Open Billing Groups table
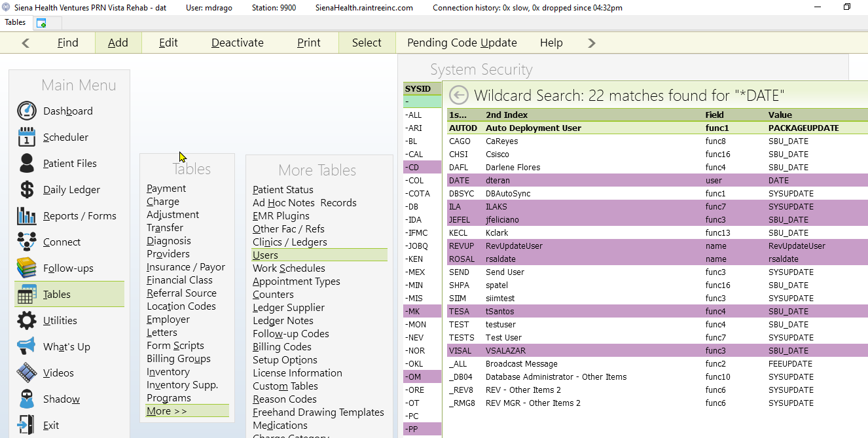 [179, 359]
